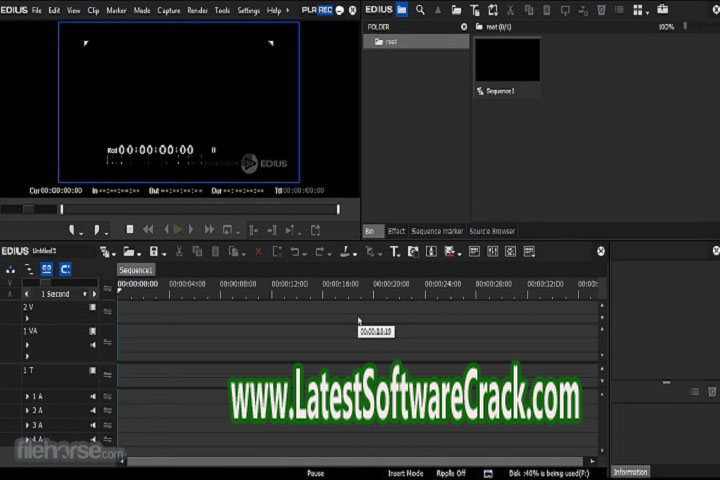Toggle sync-lock mode icon in timeline
720x480 pixels.
pyautogui.click(x=46, y=269)
